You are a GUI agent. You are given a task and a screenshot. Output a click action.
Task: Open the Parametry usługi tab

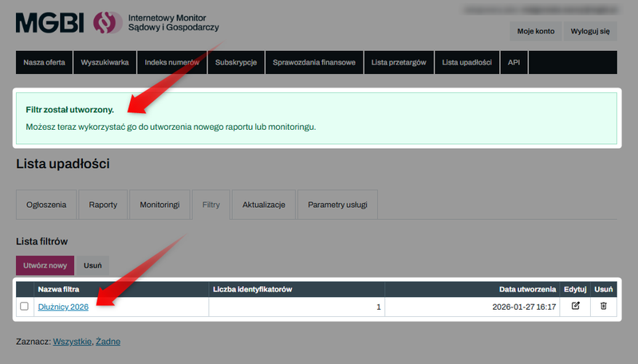(337, 205)
